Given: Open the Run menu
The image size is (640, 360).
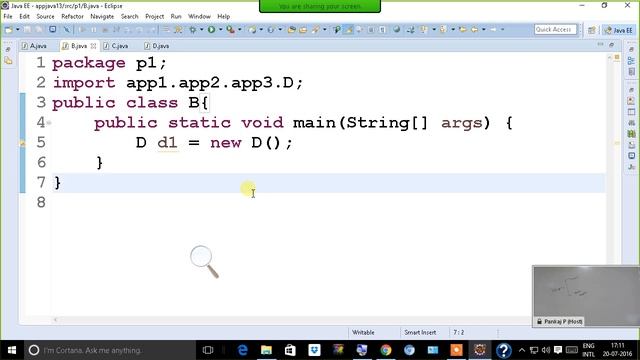Looking at the screenshot, I should pos(176,16).
